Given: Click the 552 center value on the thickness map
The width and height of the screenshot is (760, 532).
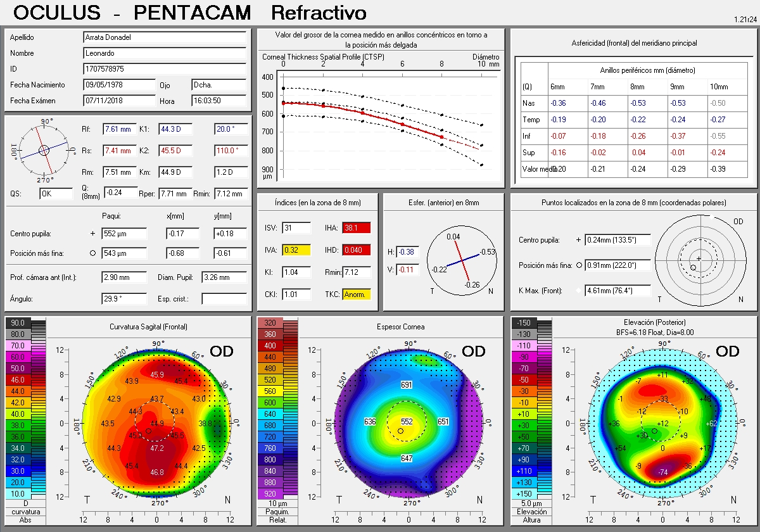Looking at the screenshot, I should (407, 422).
